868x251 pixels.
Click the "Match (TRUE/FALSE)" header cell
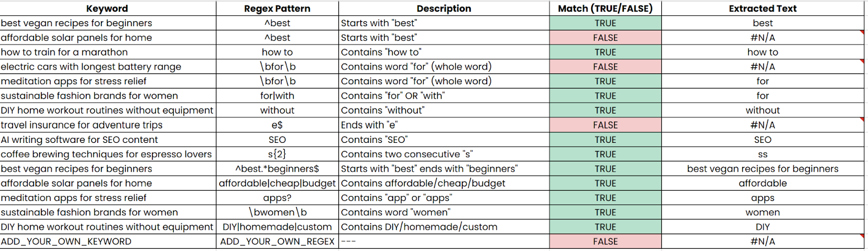(605, 8)
